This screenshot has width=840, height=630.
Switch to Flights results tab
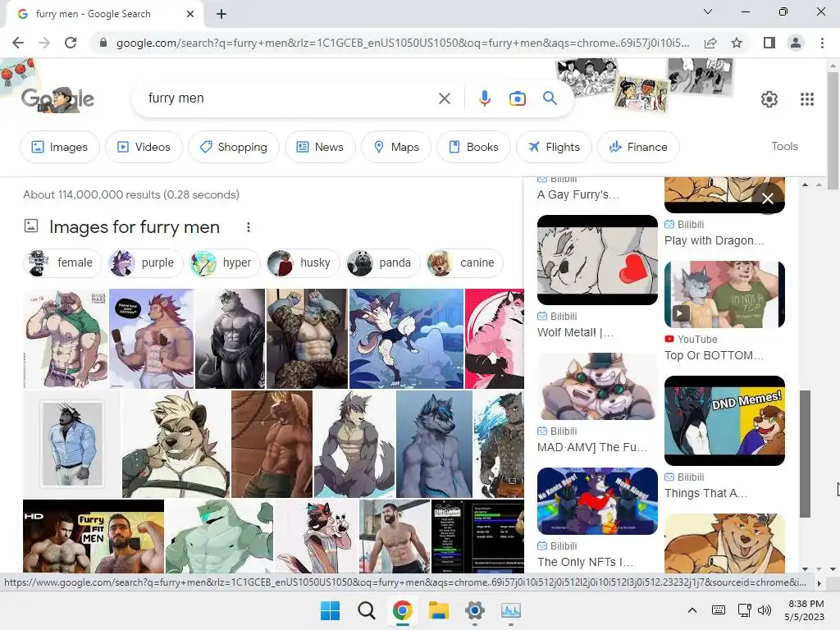[x=554, y=147]
